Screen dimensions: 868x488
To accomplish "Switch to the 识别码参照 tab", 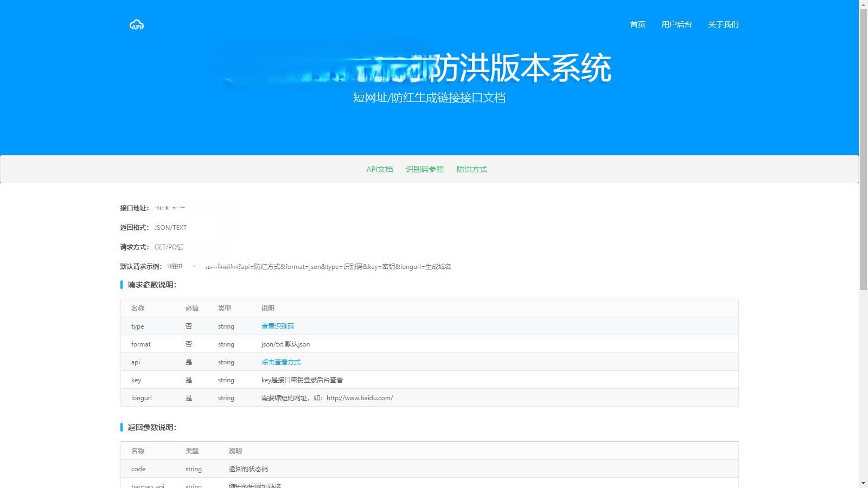I will click(x=425, y=169).
